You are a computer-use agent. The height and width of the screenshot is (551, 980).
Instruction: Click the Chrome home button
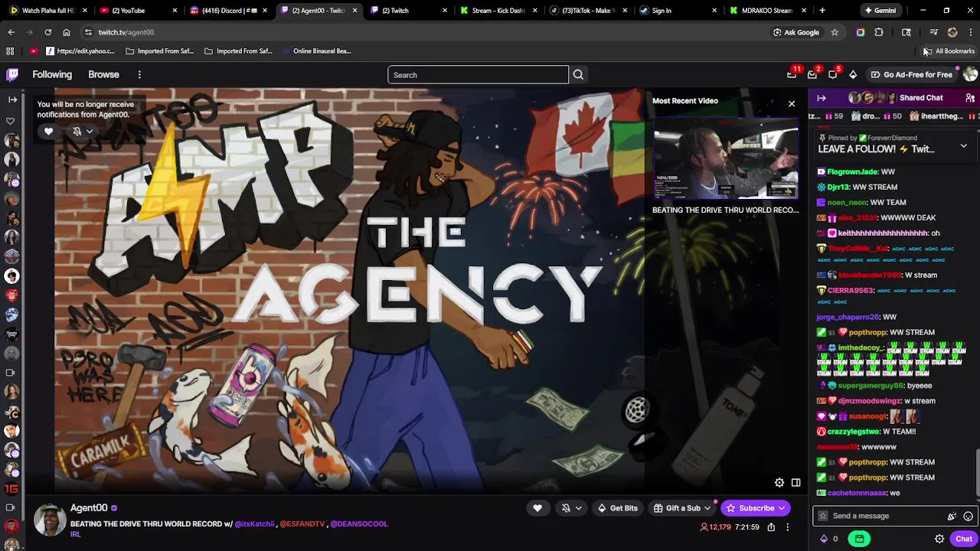point(67,32)
